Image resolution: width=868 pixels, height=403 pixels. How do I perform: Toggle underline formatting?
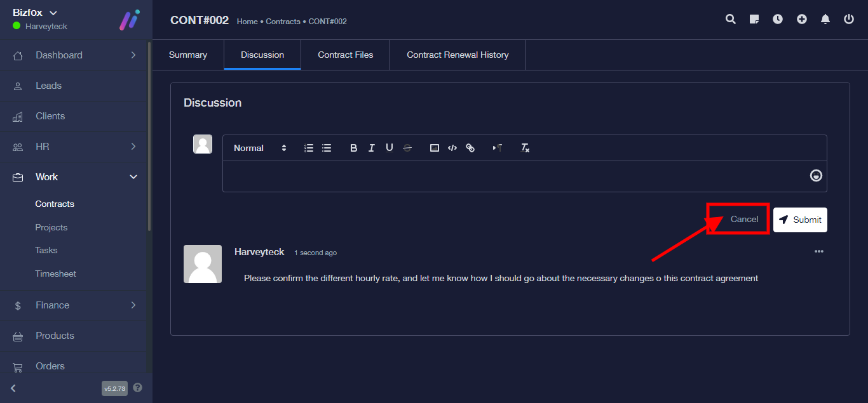(x=390, y=148)
